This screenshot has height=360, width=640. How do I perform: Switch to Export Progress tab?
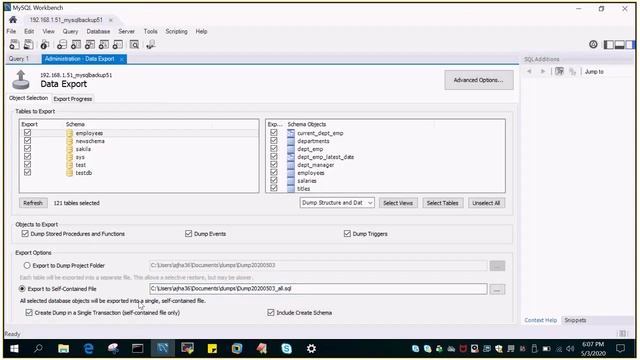tap(73, 99)
